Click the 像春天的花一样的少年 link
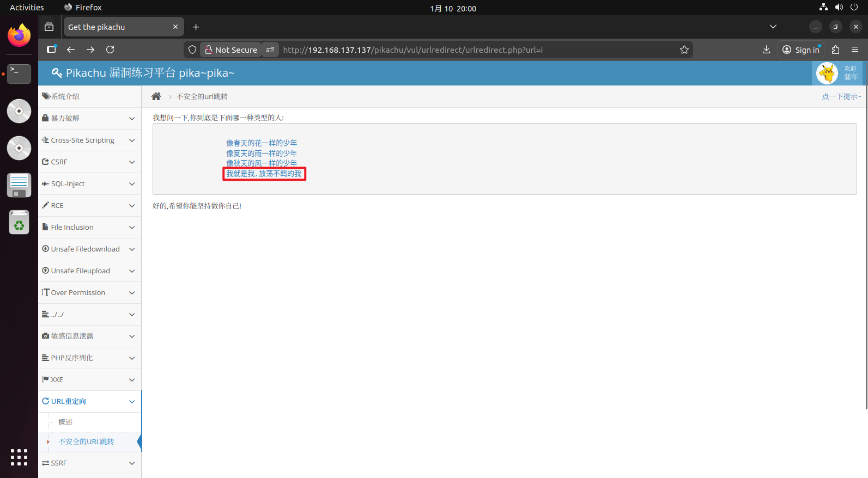 pyautogui.click(x=262, y=143)
